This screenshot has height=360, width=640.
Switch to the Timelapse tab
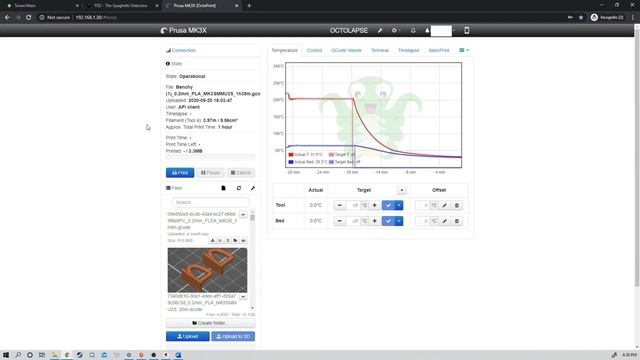(409, 50)
